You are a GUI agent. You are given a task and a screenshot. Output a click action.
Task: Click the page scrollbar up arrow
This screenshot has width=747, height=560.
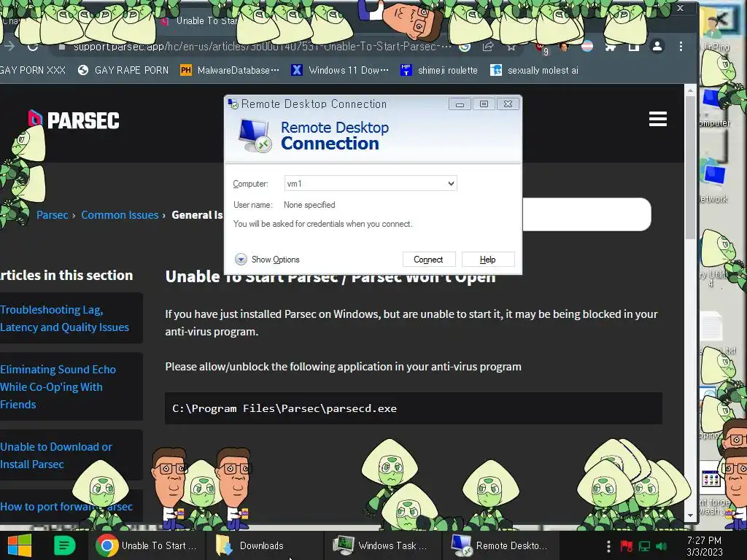(690, 90)
